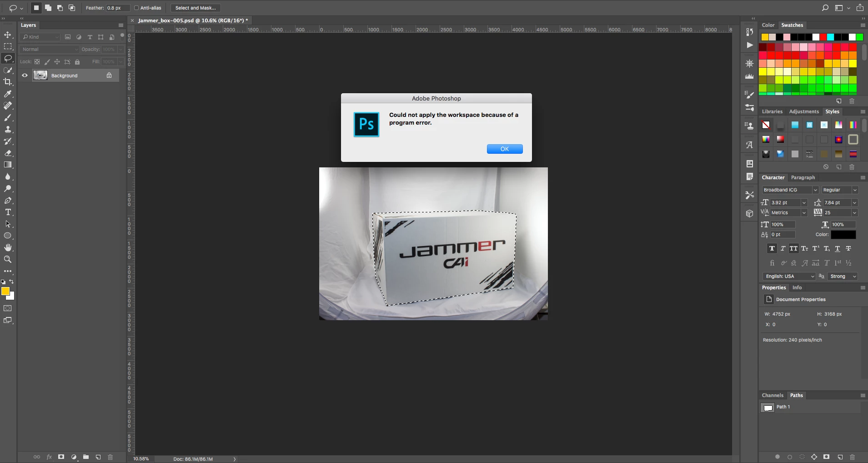Switch to the Paragraph tab
The height and width of the screenshot is (463, 868).
pos(803,177)
